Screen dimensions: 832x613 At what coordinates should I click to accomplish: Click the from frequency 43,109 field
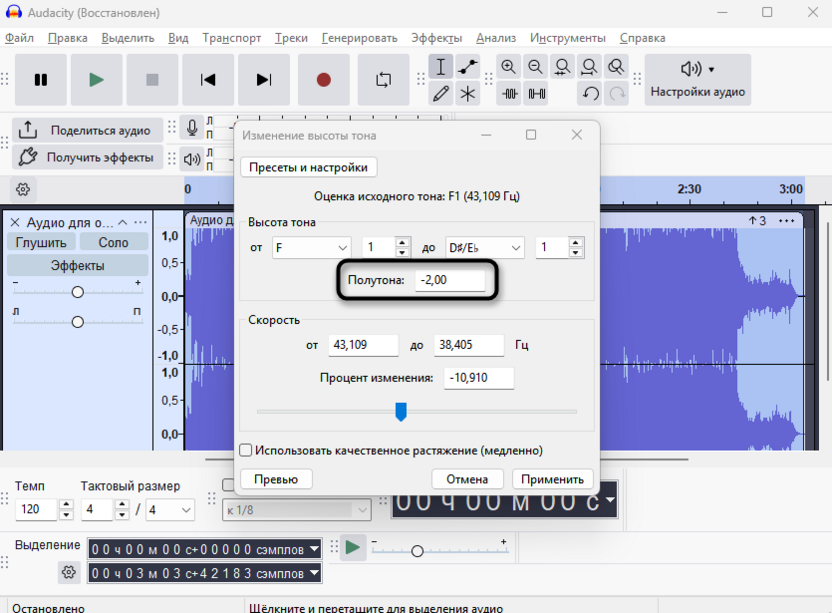(x=363, y=345)
